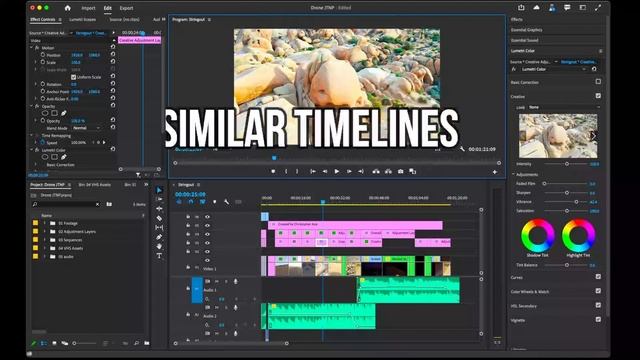
Task: Open the comments speech bubble icon
Action: pos(567,8)
